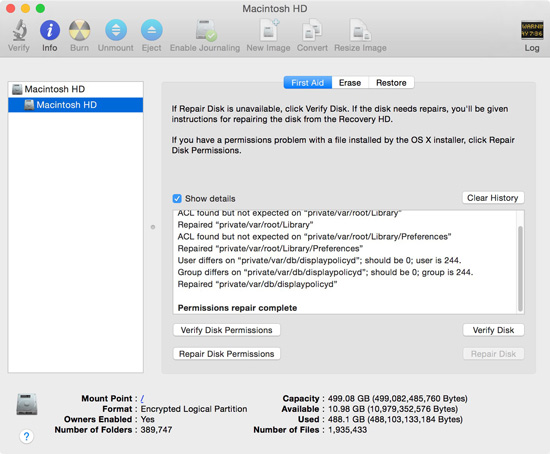Image resolution: width=550 pixels, height=454 pixels.
Task: Click the Unmount toolbar icon
Action: pyautogui.click(x=116, y=30)
